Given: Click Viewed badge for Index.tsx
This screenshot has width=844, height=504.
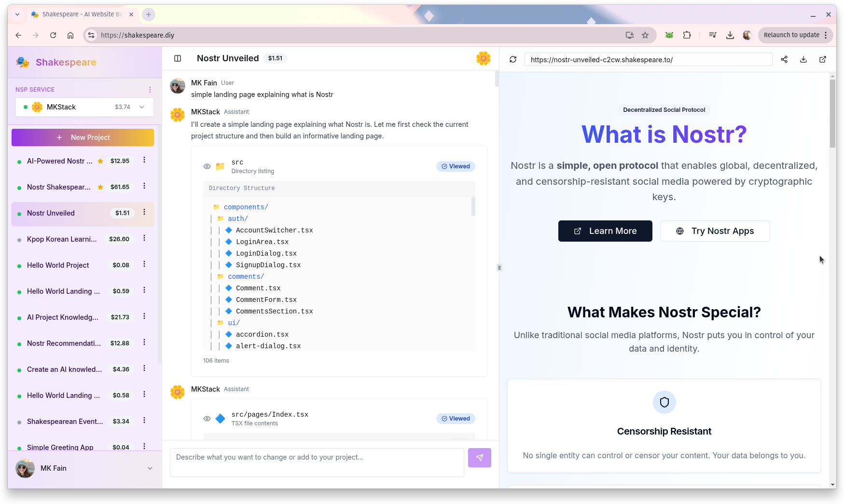Looking at the screenshot, I should pyautogui.click(x=456, y=419).
